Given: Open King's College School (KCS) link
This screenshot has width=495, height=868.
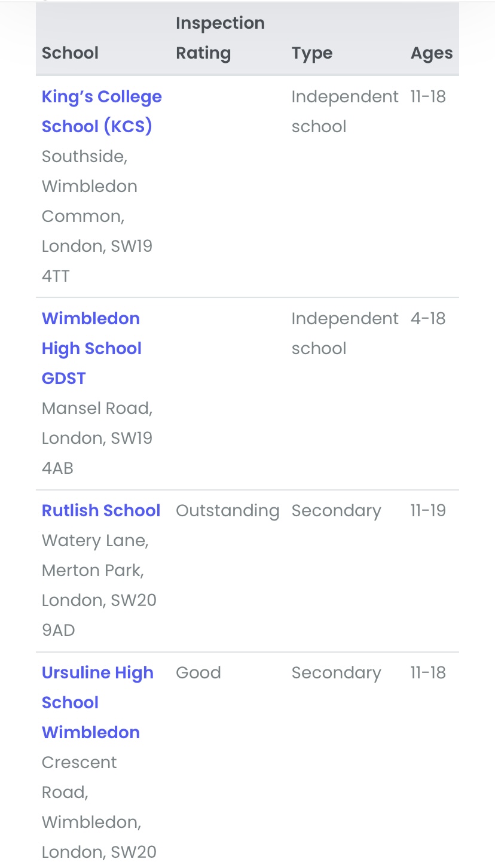Looking at the screenshot, I should (x=102, y=111).
